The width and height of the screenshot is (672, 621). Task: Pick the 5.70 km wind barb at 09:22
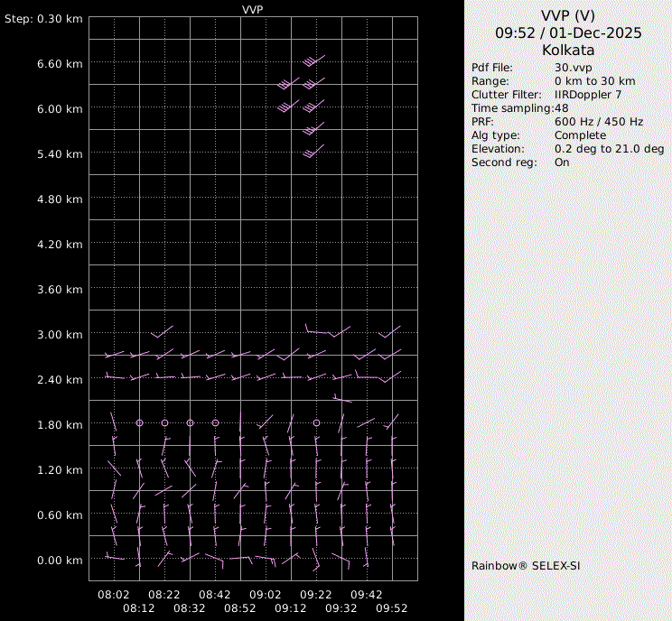click(313, 129)
